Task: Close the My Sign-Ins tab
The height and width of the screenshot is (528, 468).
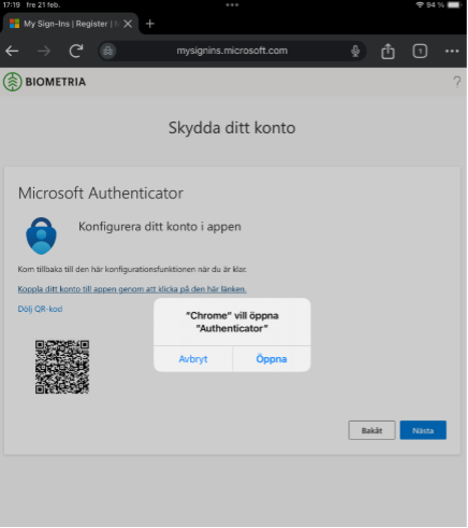Action: (x=128, y=24)
